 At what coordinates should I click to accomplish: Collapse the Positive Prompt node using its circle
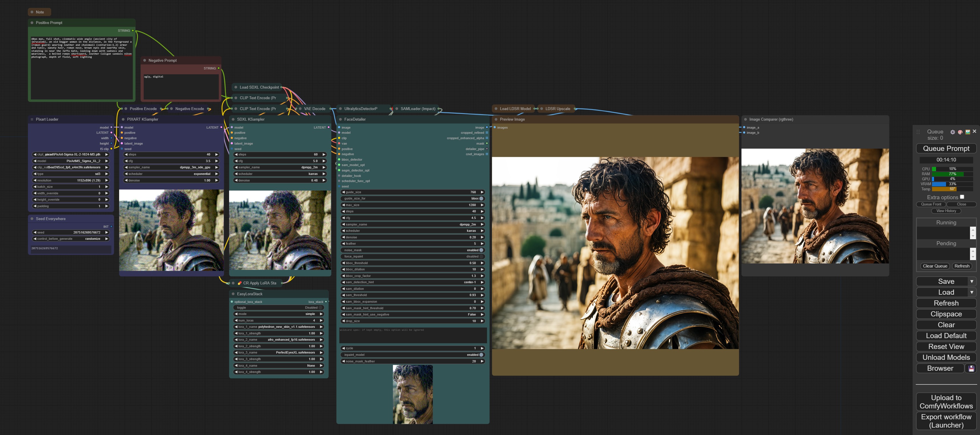pyautogui.click(x=32, y=23)
